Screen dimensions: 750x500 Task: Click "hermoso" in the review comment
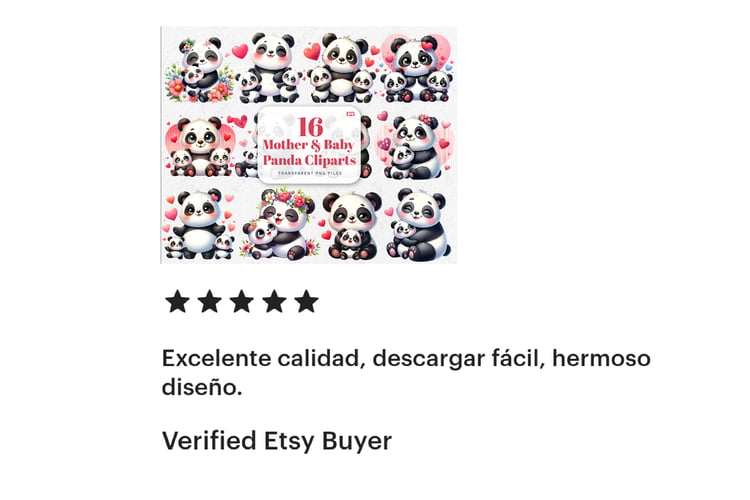coord(601,358)
